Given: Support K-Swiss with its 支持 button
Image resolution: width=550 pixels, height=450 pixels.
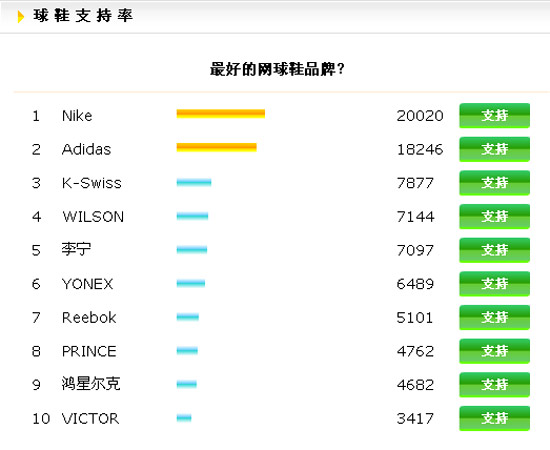Looking at the screenshot, I should coord(494,183).
